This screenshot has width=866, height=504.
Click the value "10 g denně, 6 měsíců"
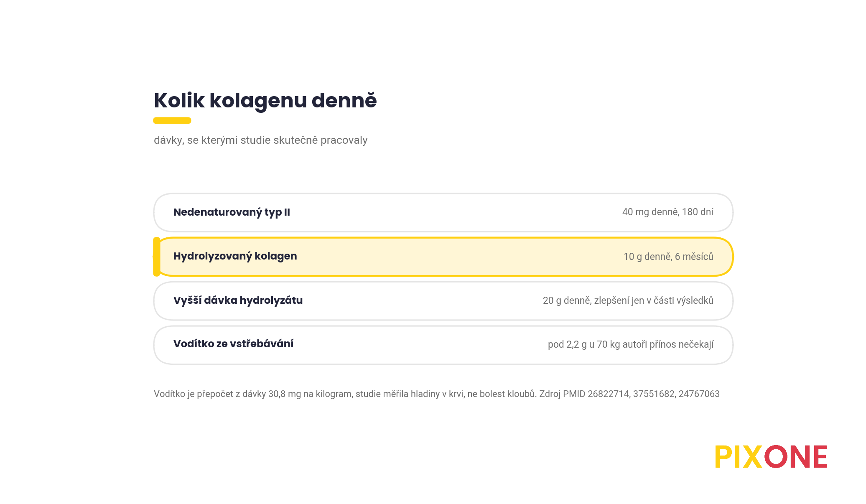pos(668,257)
